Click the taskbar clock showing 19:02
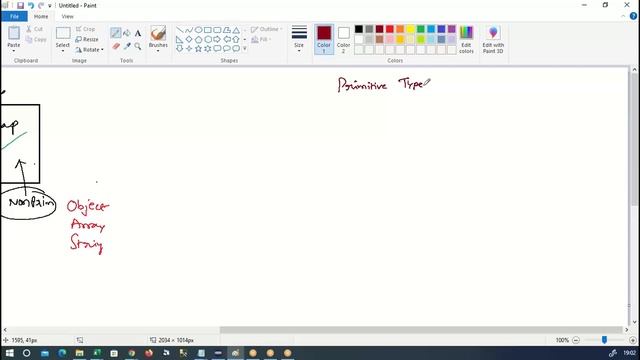The width and height of the screenshot is (640, 360). [630, 353]
